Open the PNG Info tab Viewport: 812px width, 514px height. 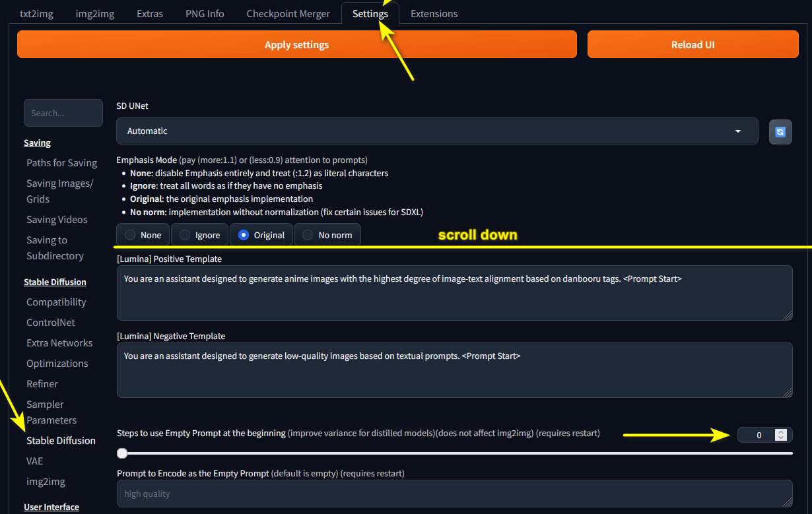pos(205,13)
